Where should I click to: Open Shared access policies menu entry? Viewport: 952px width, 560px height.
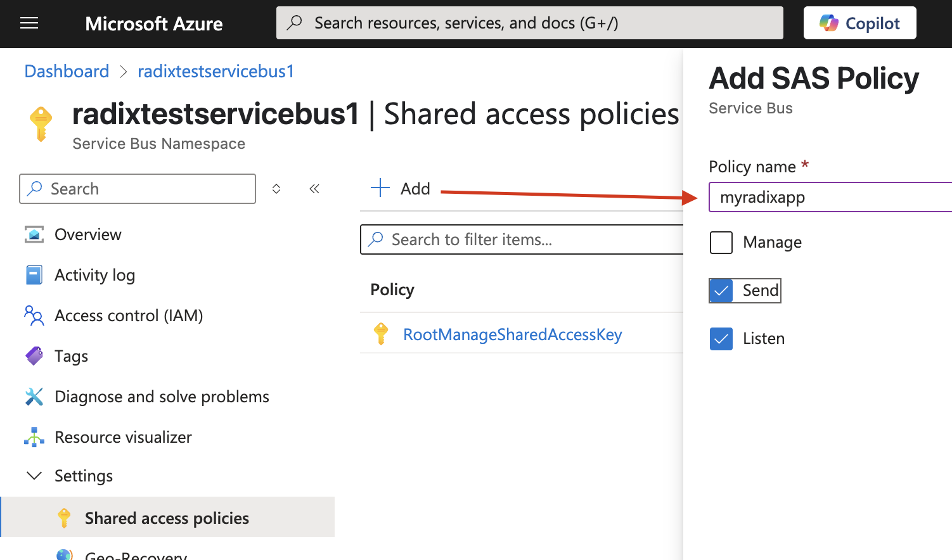(166, 518)
